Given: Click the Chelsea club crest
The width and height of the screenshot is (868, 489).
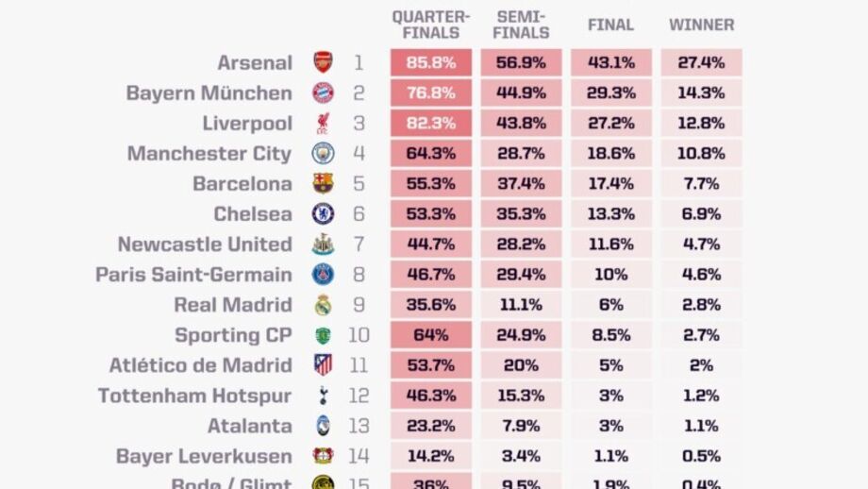Looking at the screenshot, I should [323, 214].
